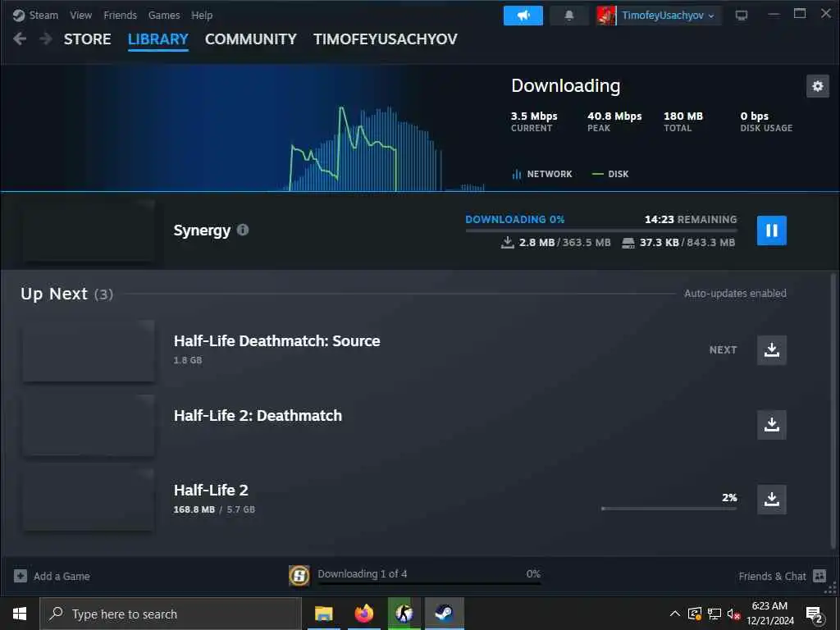Screen dimensions: 840x630
Task: Resume Half-Life 2 download icon
Action: (771, 500)
